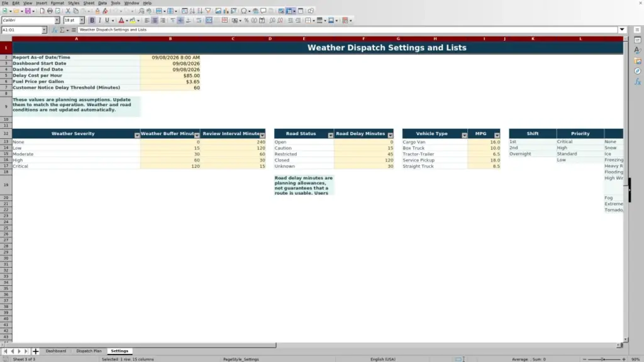This screenshot has height=362, width=644.
Task: Click the zoom out minus button
Action: pyautogui.click(x=584, y=359)
